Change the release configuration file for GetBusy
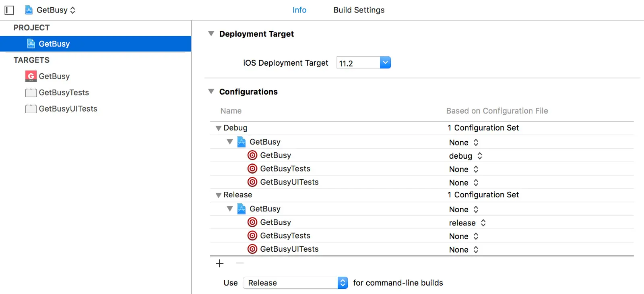 (467, 223)
